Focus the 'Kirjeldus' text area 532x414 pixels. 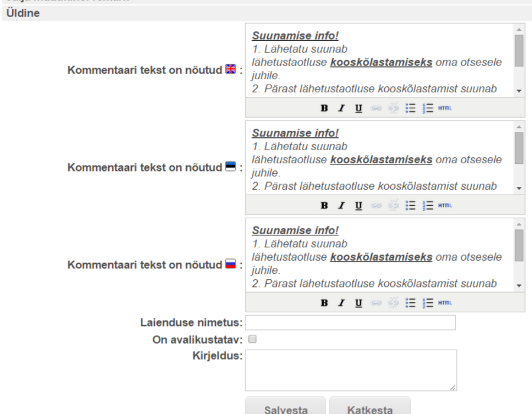pos(351,370)
